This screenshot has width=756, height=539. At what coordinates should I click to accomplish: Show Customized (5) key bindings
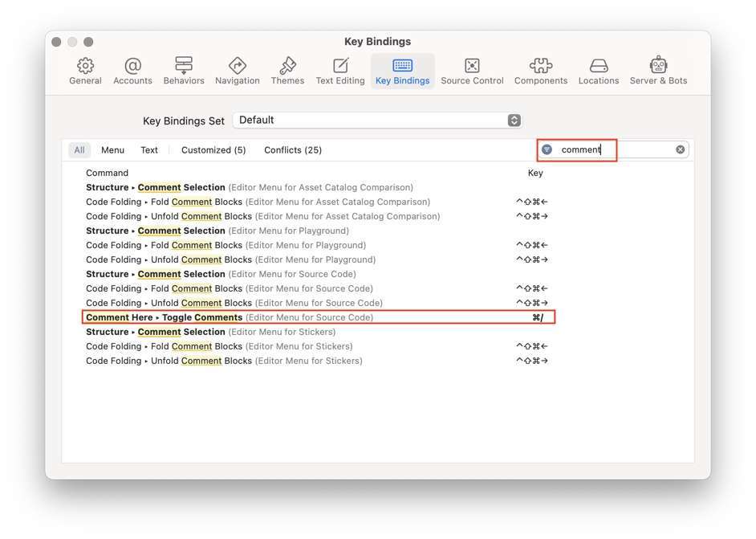point(213,150)
